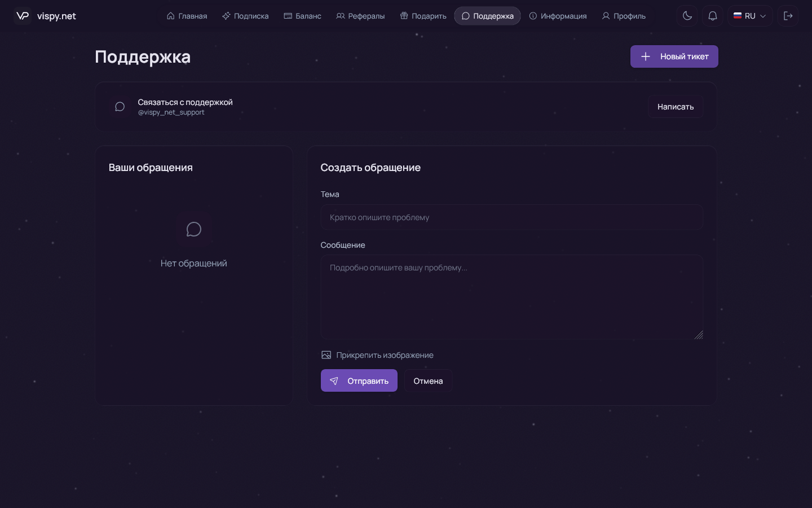Open the Подарить section

[423, 16]
